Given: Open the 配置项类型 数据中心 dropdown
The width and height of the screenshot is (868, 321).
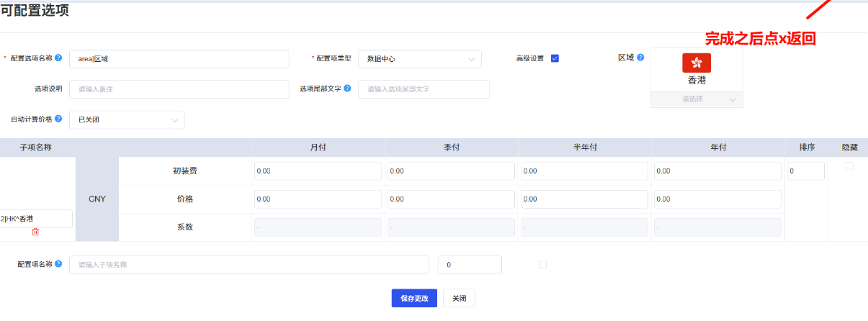Looking at the screenshot, I should 420,59.
